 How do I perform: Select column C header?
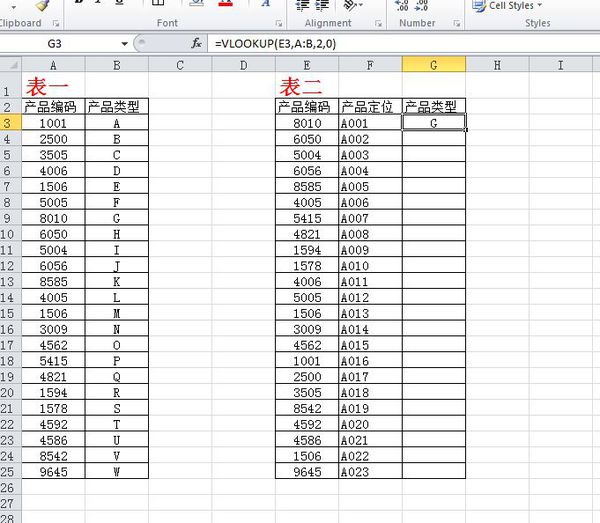180,65
